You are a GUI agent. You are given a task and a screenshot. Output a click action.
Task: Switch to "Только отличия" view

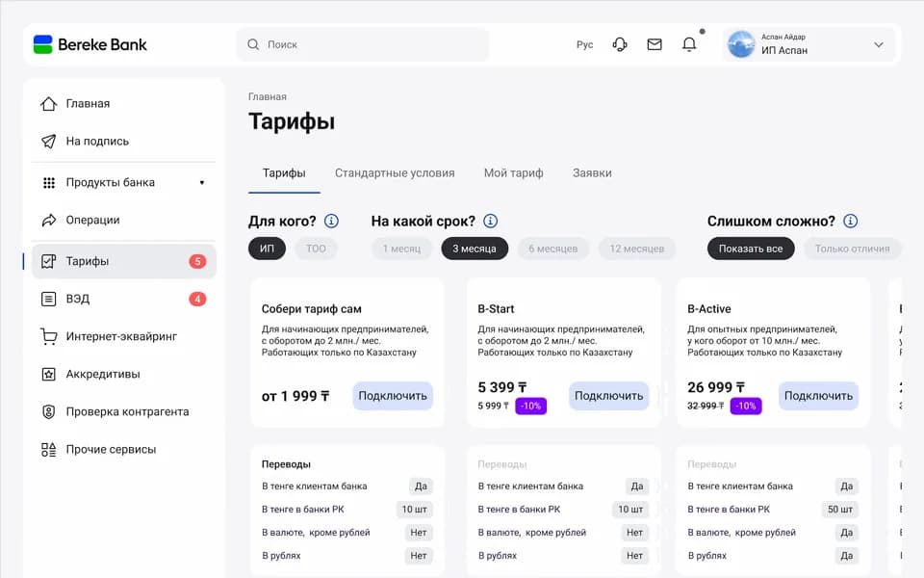(852, 249)
